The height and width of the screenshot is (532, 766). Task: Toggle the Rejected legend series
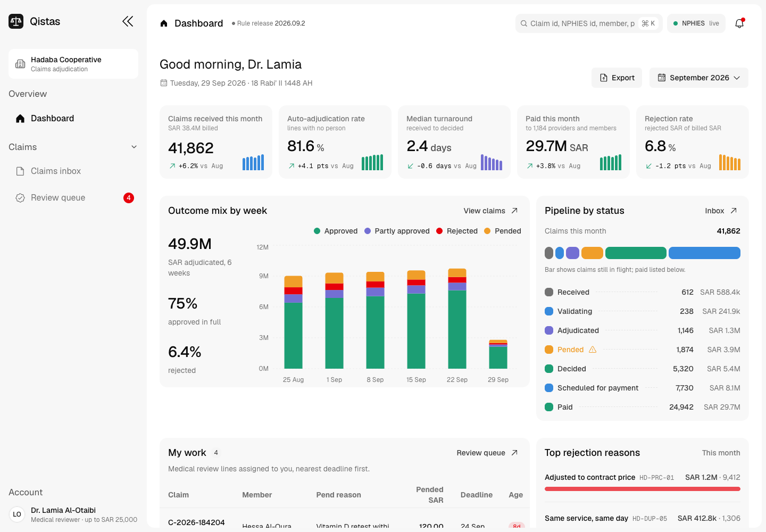[x=457, y=231]
